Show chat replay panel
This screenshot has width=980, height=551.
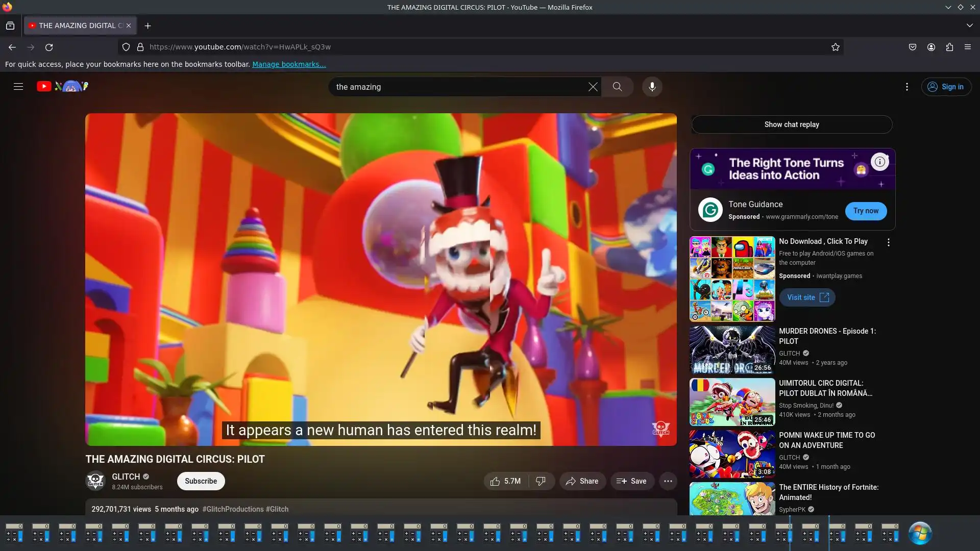pos(791,124)
